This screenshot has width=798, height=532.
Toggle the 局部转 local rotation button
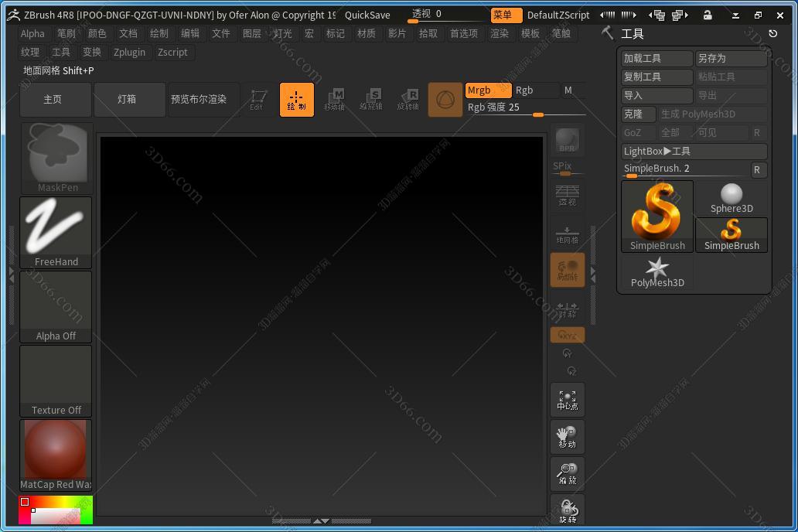click(567, 271)
